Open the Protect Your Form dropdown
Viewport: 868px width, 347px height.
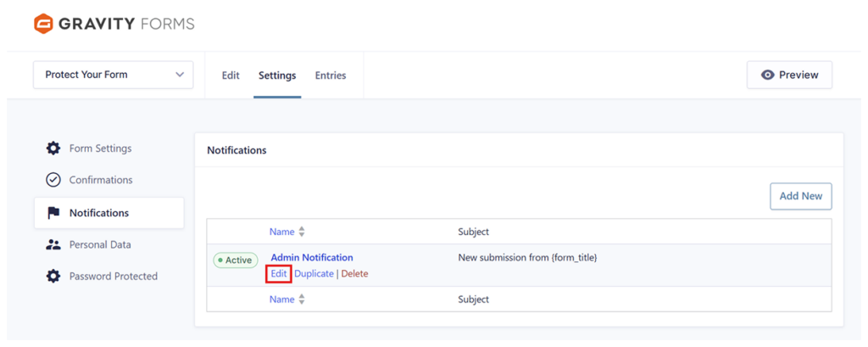[114, 75]
